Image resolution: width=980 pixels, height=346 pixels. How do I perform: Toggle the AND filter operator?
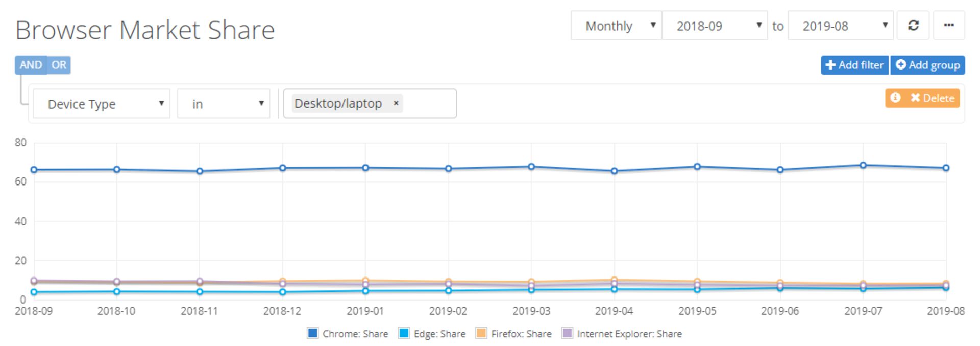[31, 65]
